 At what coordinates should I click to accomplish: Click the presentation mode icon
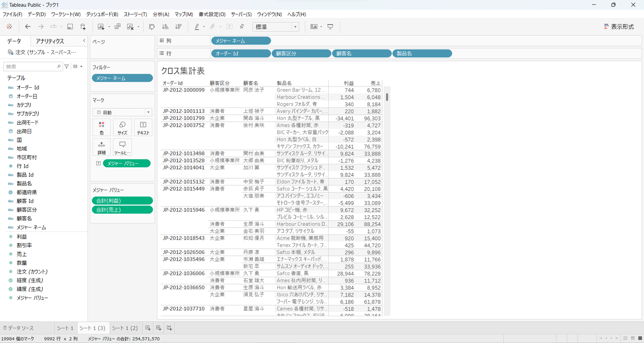click(330, 27)
